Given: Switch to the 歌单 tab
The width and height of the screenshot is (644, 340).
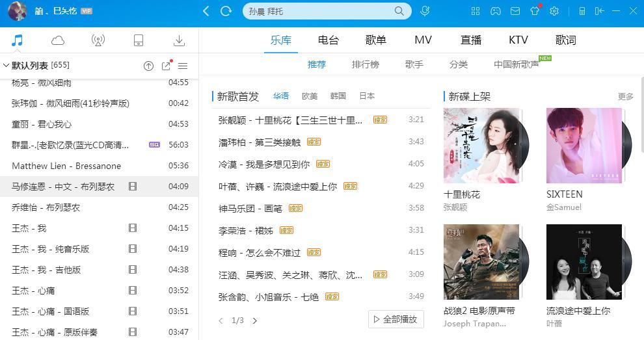Looking at the screenshot, I should [376, 40].
